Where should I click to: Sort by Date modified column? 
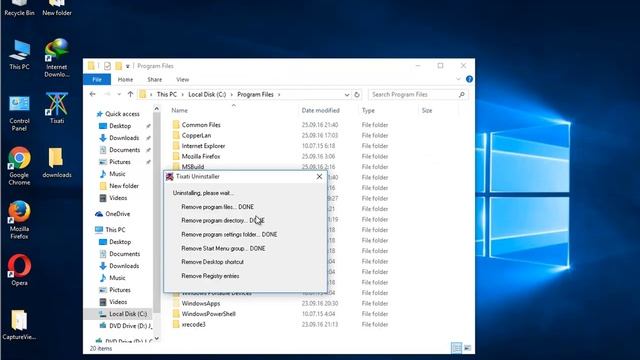click(x=320, y=110)
